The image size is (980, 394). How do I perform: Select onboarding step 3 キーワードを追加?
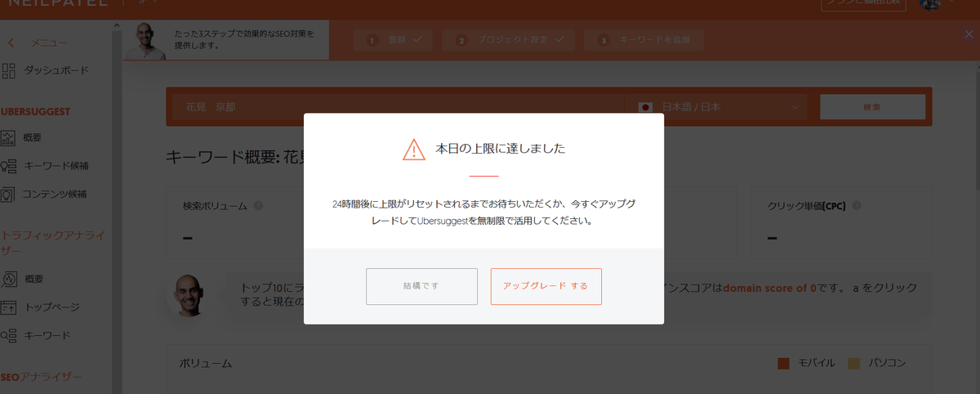click(644, 39)
